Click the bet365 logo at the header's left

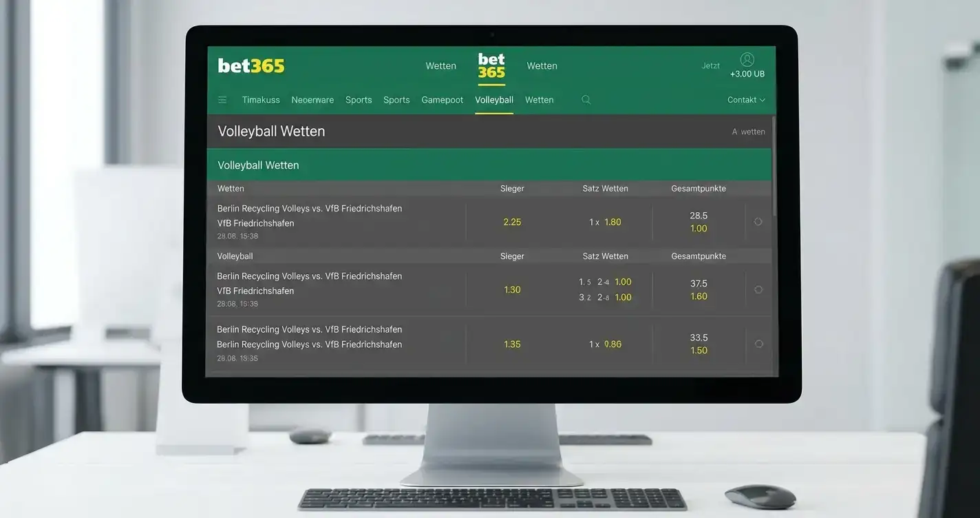click(x=251, y=65)
